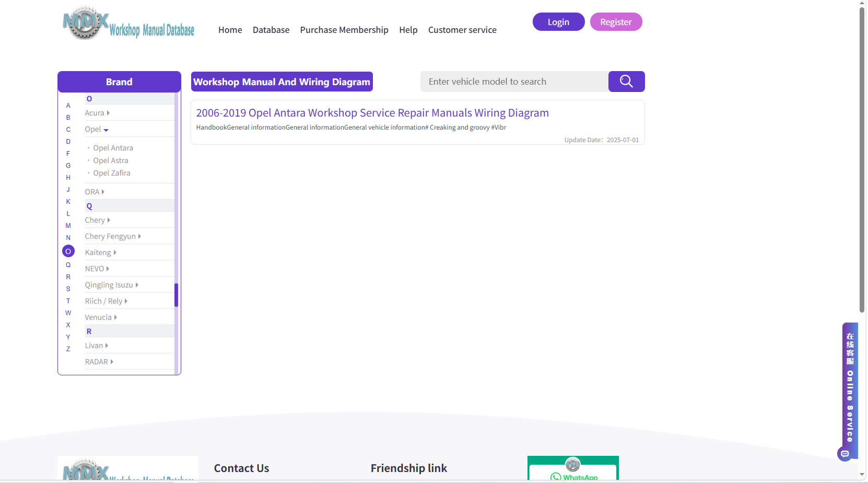Select the Opel Antara model
Image resolution: width=868 pixels, height=483 pixels.
113,148
